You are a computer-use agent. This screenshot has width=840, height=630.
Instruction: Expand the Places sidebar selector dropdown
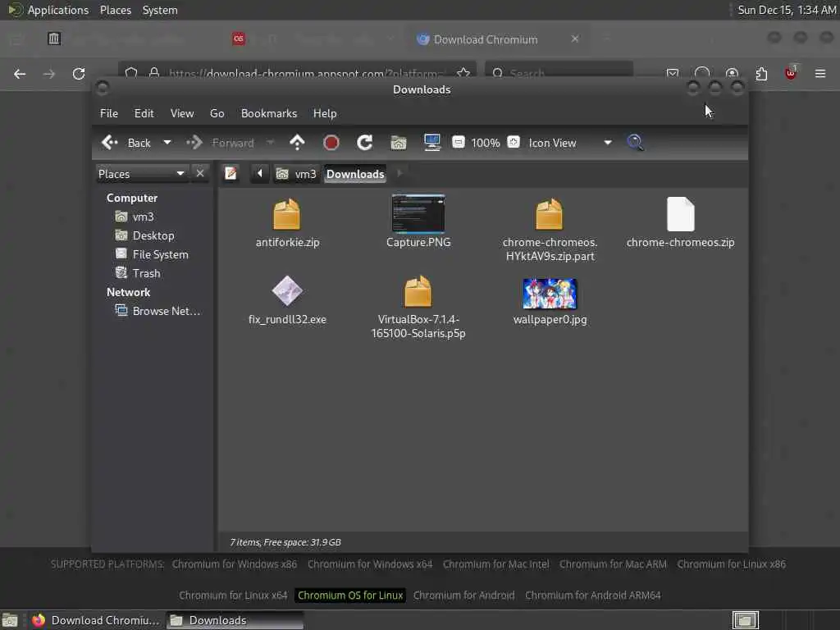click(141, 174)
